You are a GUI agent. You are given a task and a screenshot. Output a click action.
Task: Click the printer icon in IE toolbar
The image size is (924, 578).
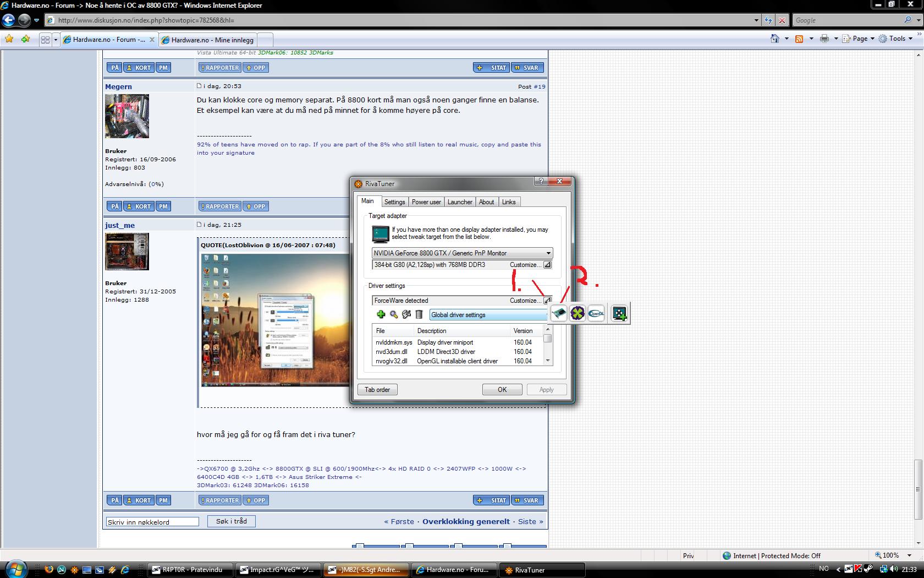tap(824, 39)
